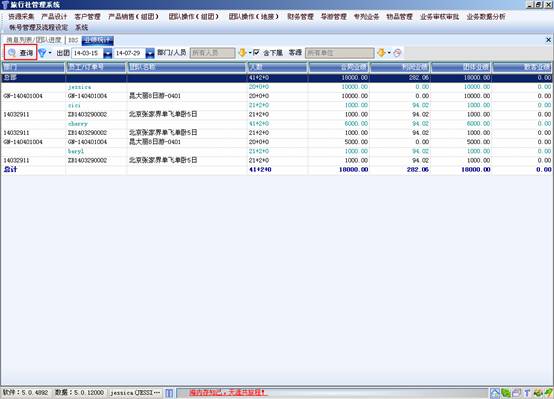Switch to the 消息列表/团队进度 tab
The image size is (554, 399).
pyautogui.click(x=34, y=40)
